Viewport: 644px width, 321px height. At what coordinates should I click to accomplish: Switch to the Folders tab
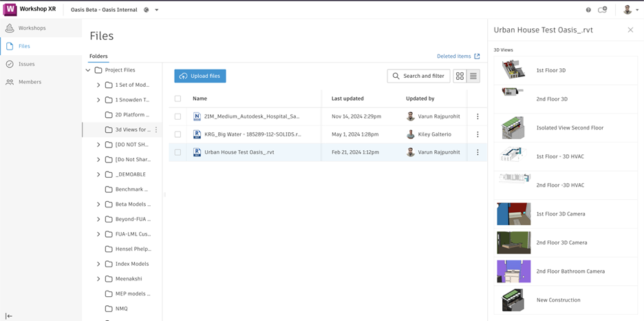98,56
